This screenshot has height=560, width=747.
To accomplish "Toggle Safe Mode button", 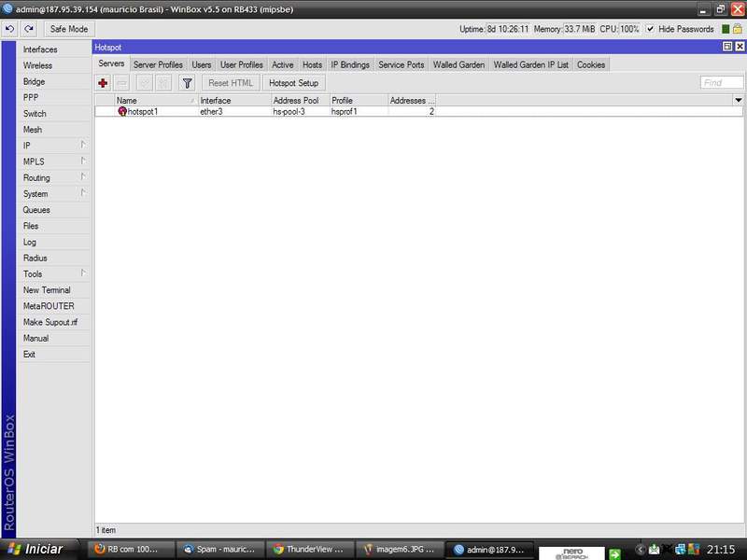I will [69, 29].
